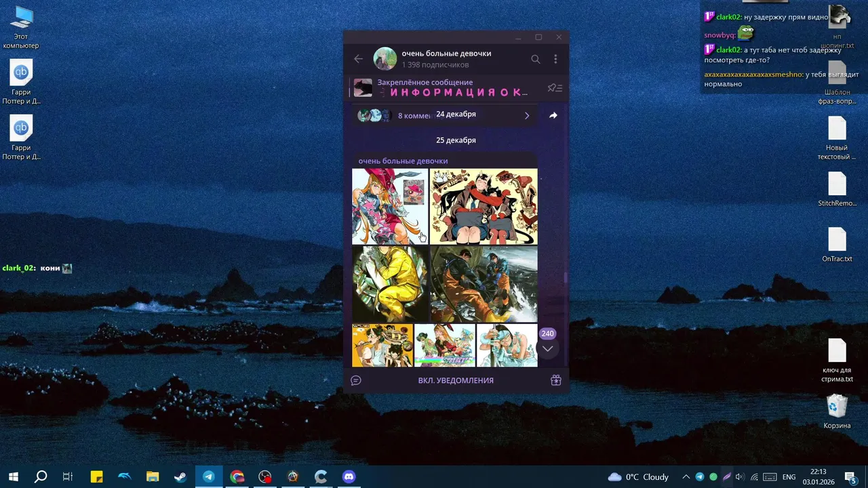Screen dimensions: 868x488
Task: Open the yellow raincoat artwork thumbnail
Action: pos(390,284)
